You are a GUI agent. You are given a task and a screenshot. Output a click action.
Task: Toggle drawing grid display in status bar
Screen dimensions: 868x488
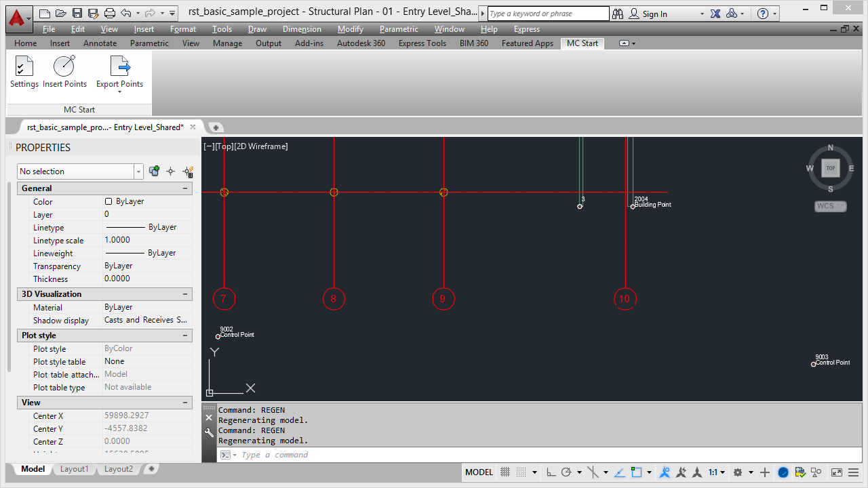coord(505,472)
